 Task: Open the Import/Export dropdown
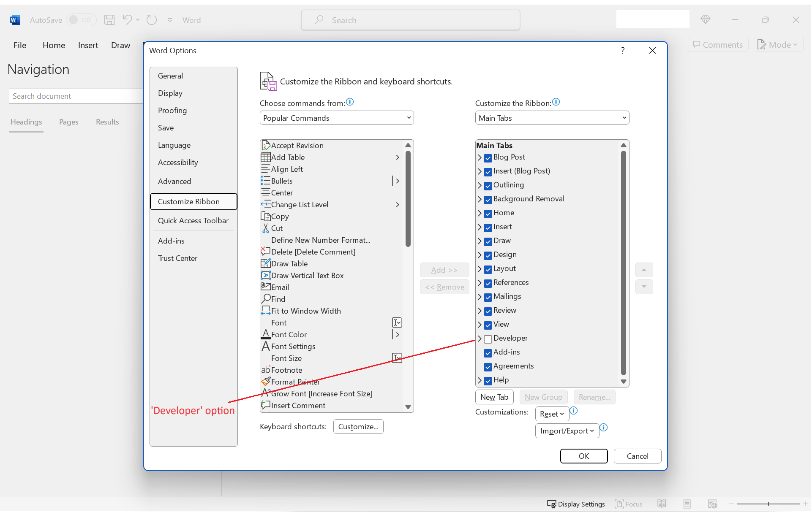coord(567,431)
